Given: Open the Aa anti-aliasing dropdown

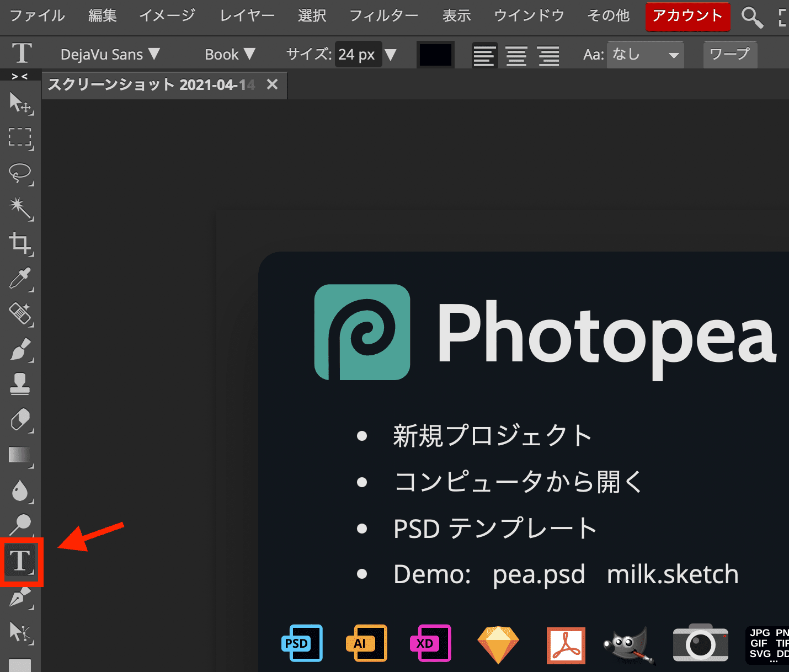Looking at the screenshot, I should [645, 55].
